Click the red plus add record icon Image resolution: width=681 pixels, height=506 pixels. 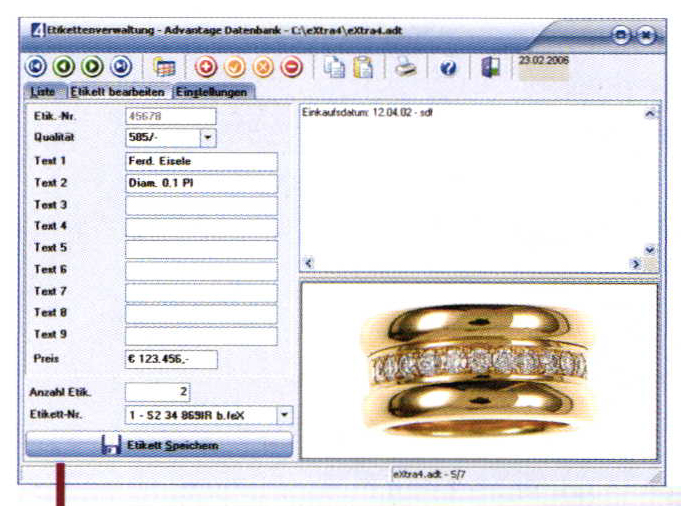[x=206, y=68]
